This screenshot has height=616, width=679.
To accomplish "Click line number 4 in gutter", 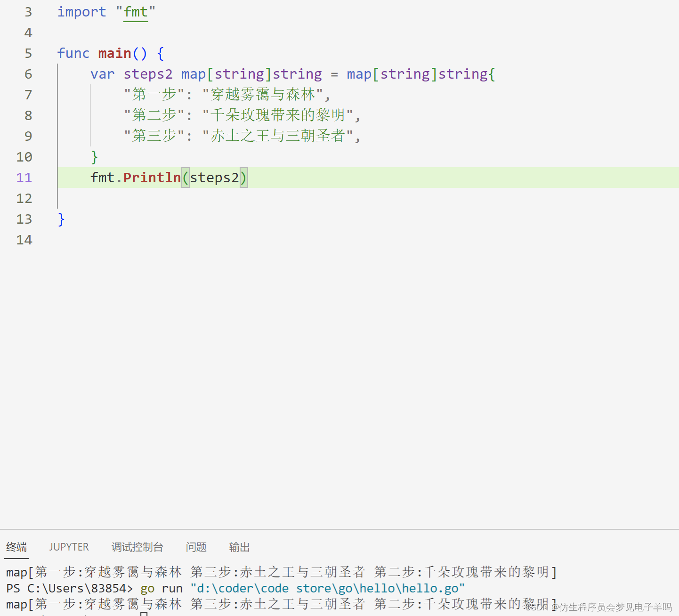I will (x=28, y=32).
